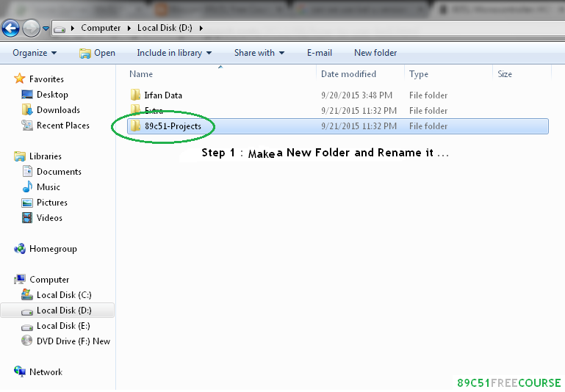Screen dimensions: 565x392
Task: Click the Videos filmstrip icon
Action: (x=27, y=218)
